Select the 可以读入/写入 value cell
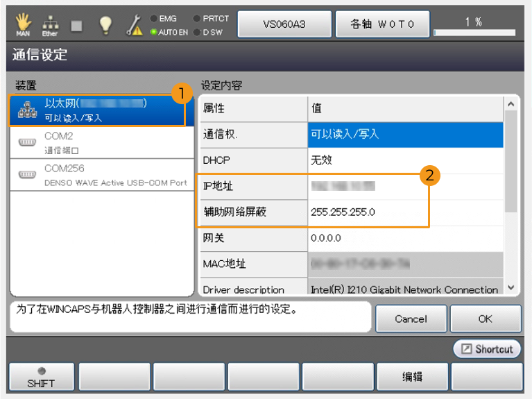 [x=406, y=135]
